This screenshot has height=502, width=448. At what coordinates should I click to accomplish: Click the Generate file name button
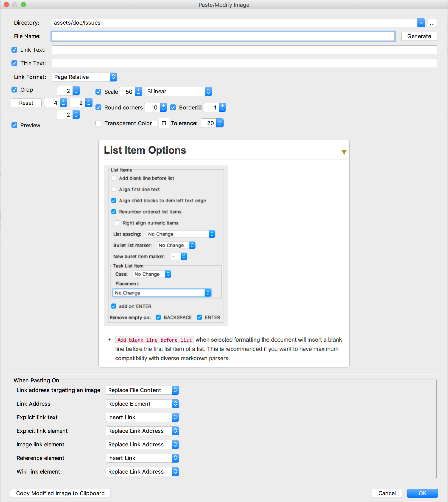point(419,36)
